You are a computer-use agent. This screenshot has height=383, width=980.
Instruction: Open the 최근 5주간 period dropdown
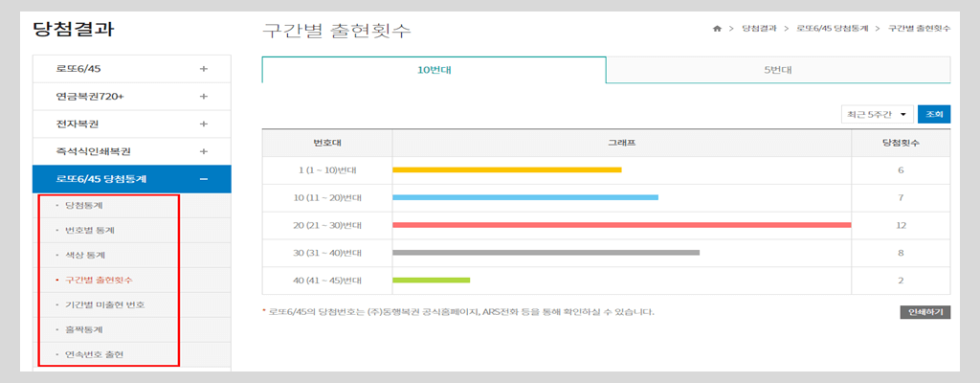[877, 115]
